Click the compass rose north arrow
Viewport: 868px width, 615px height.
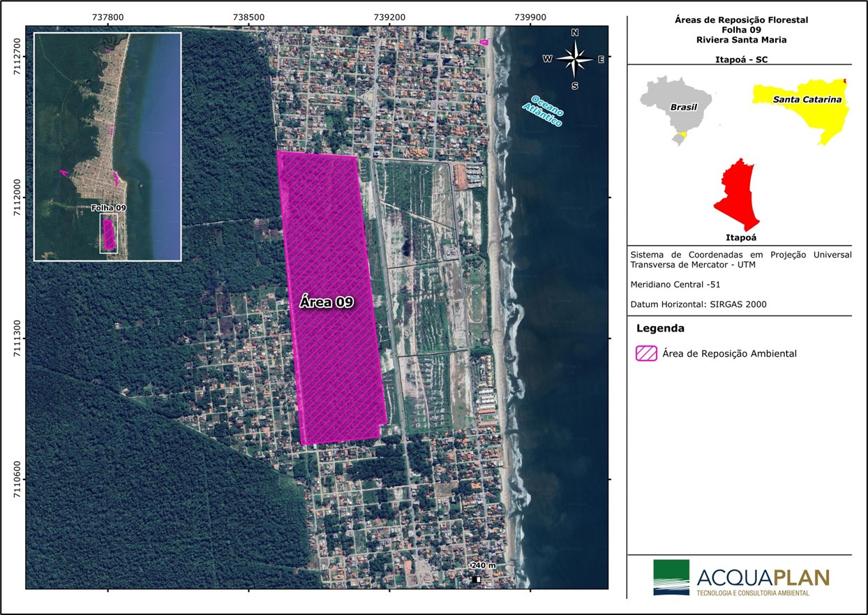[x=575, y=59]
